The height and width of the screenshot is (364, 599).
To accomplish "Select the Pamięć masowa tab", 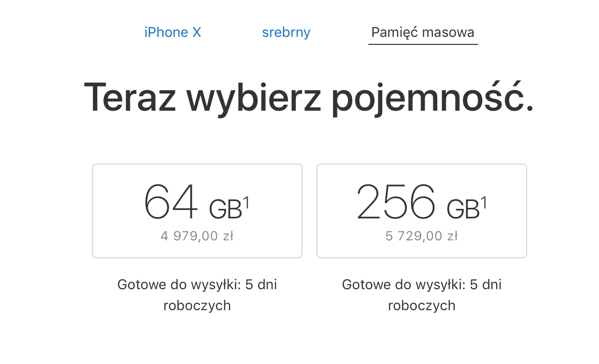I will [x=423, y=32].
